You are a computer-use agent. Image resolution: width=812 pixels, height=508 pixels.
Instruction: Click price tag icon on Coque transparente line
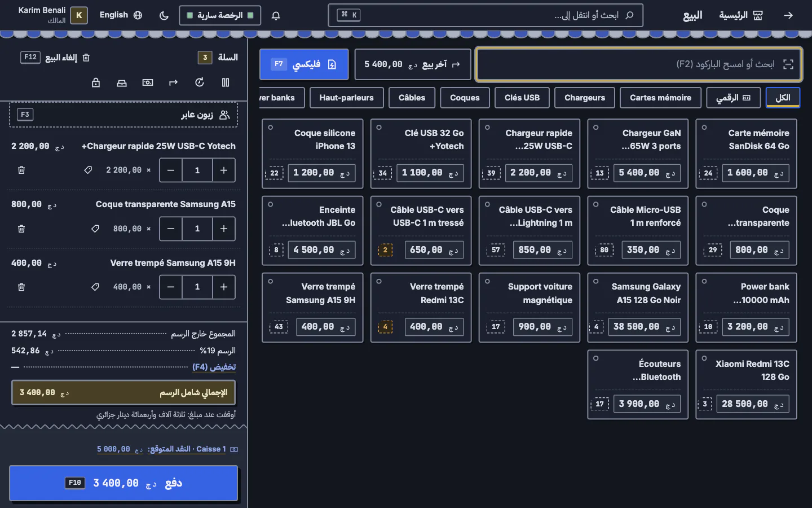(x=95, y=229)
